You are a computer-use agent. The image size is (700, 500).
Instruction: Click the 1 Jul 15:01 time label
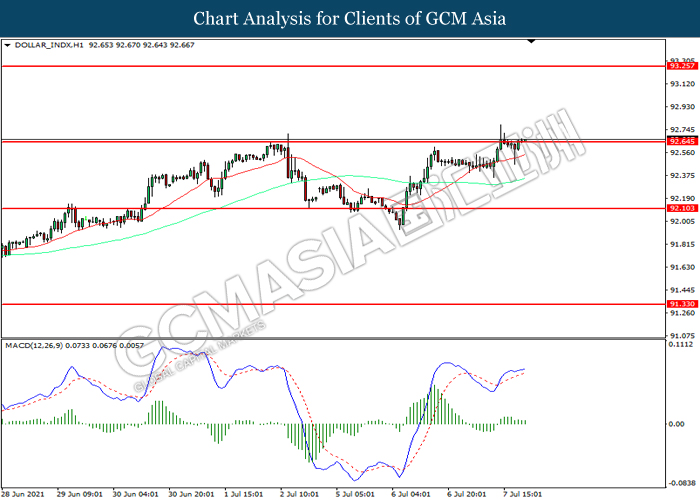[243, 493]
